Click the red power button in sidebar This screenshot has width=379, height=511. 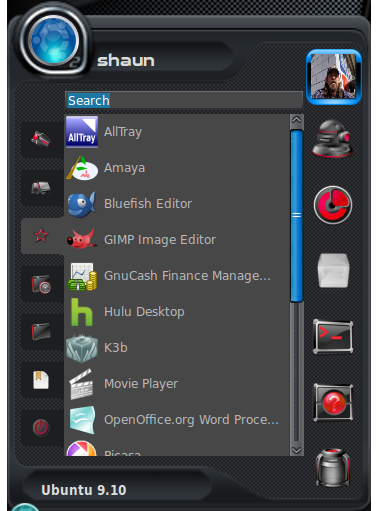click(x=41, y=427)
